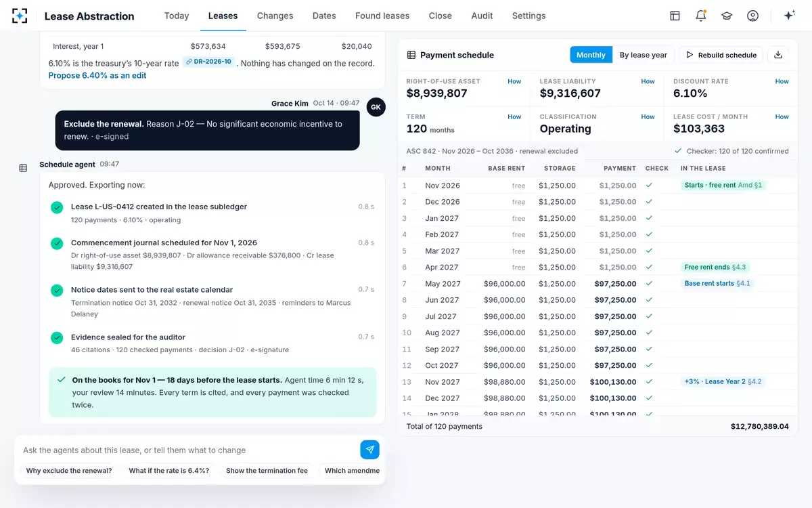Click the check mark in Nov 2026 row
The width and height of the screenshot is (812, 508).
649,185
